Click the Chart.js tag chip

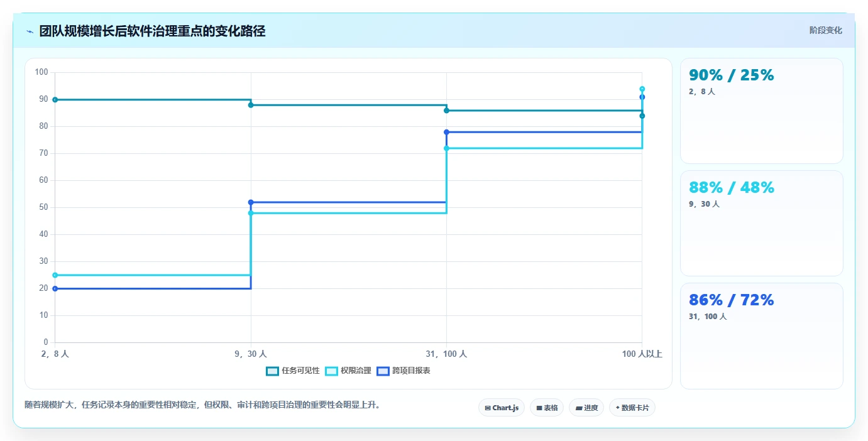[502, 408]
